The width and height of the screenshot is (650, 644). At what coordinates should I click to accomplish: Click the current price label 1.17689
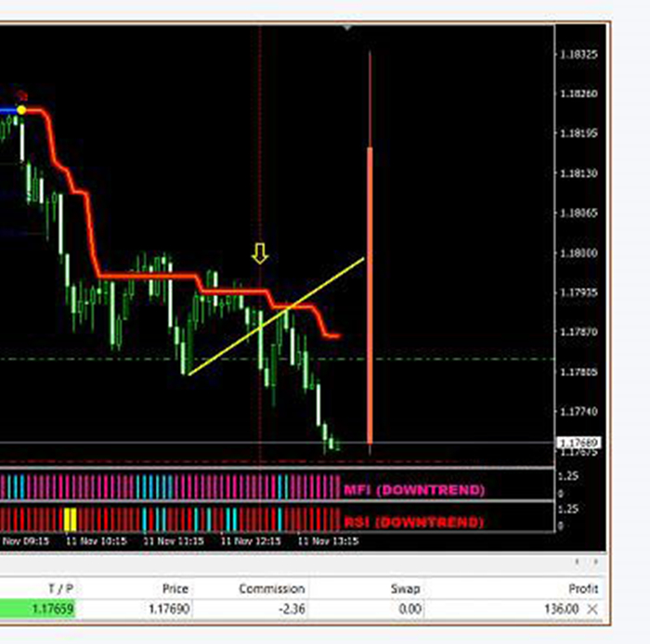pos(578,443)
